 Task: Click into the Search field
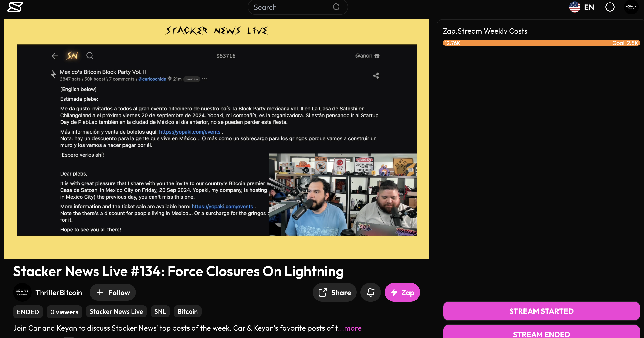pyautogui.click(x=290, y=7)
